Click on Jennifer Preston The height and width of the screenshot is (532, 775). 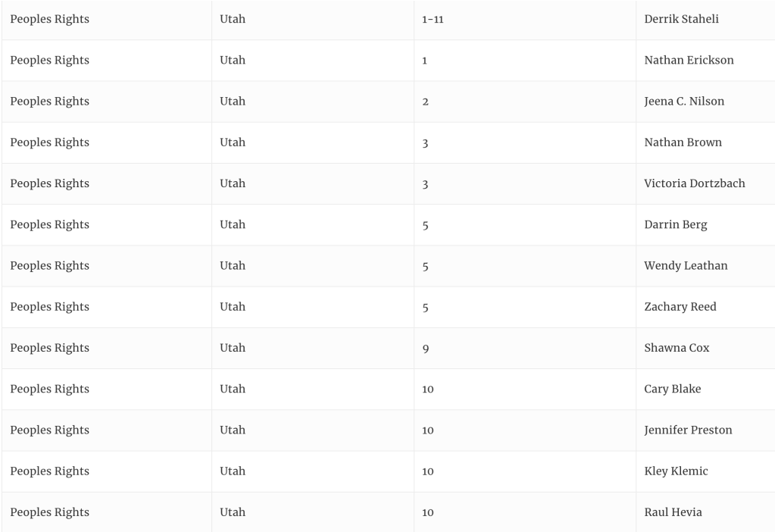688,430
